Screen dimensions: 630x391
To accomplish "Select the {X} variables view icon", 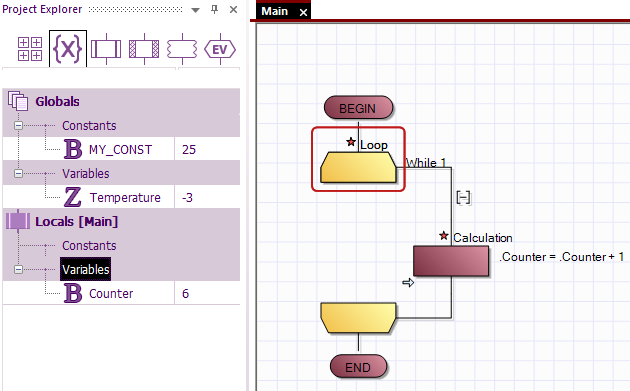I will 68,49.
